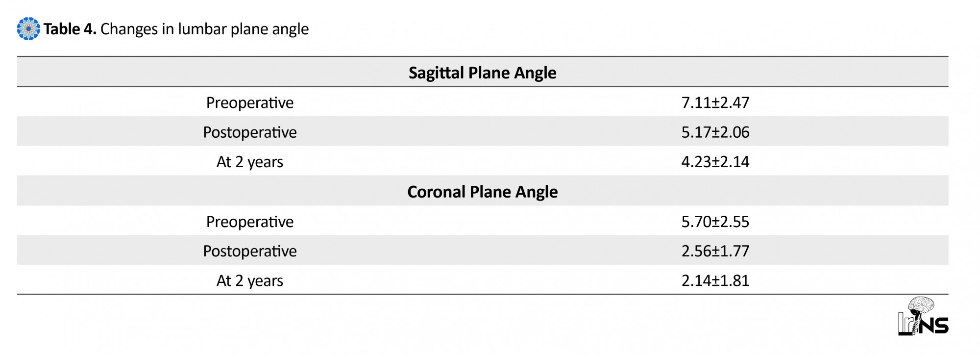Click the value 5.17±2.06

click(x=715, y=132)
